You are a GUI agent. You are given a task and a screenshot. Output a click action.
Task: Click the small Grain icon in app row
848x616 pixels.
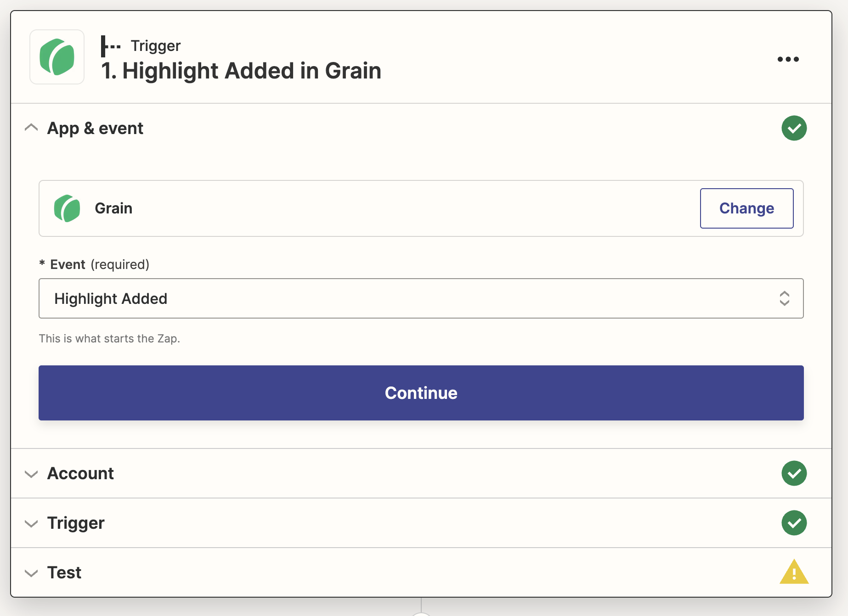point(67,208)
